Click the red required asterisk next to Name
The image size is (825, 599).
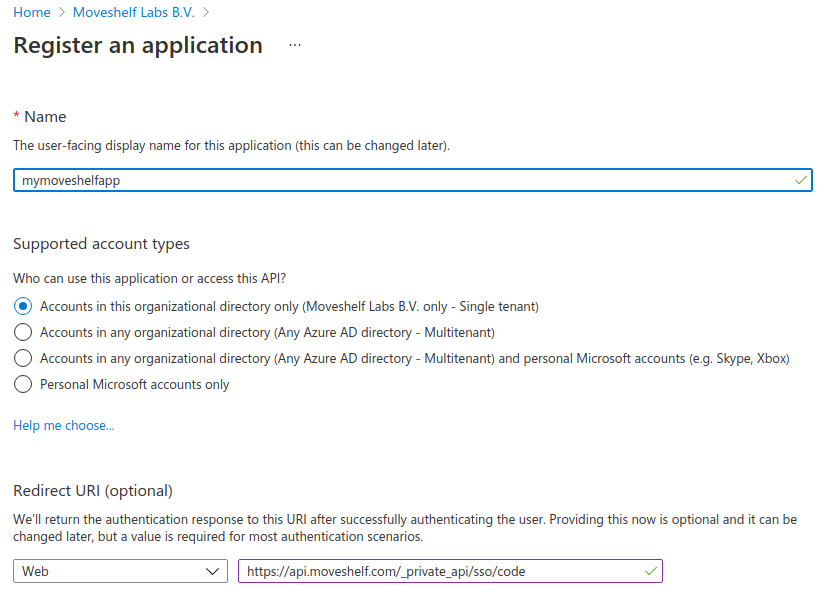click(x=16, y=115)
